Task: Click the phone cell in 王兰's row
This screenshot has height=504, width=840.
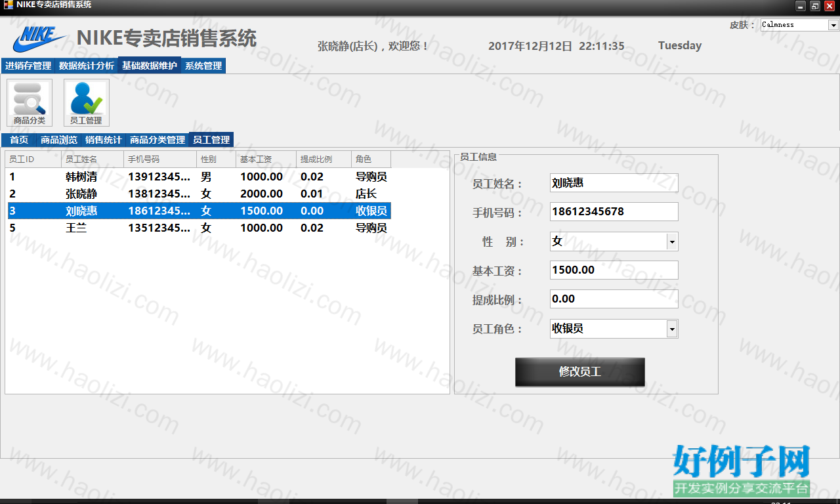Action: 159,228
